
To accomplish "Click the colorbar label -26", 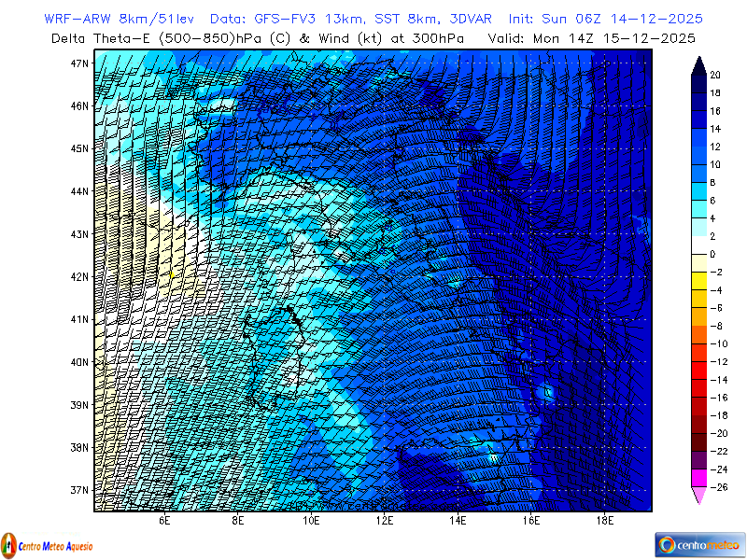I will [x=716, y=488].
